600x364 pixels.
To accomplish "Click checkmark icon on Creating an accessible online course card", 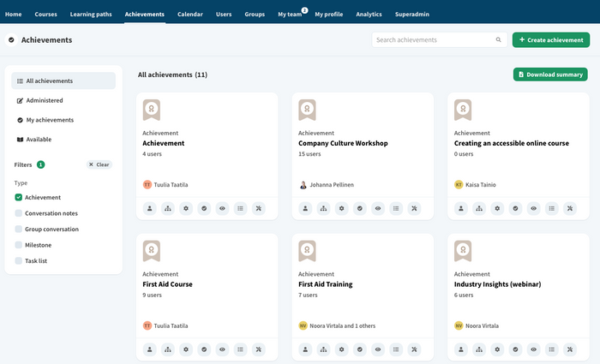I will coord(515,208).
